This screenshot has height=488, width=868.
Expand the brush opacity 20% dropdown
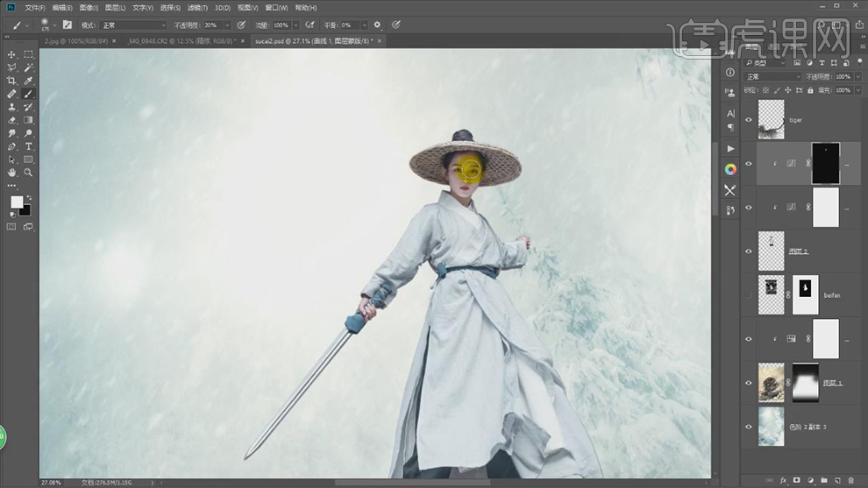coord(227,25)
